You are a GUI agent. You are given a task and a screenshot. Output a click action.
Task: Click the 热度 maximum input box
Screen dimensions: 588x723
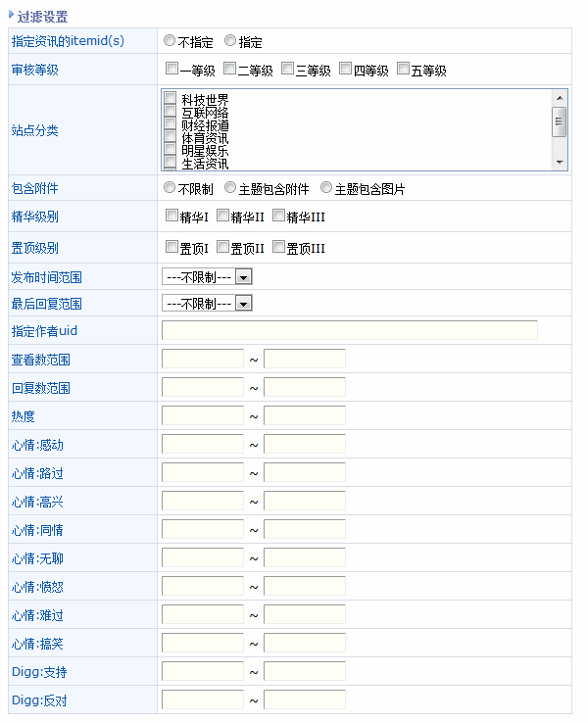click(305, 416)
